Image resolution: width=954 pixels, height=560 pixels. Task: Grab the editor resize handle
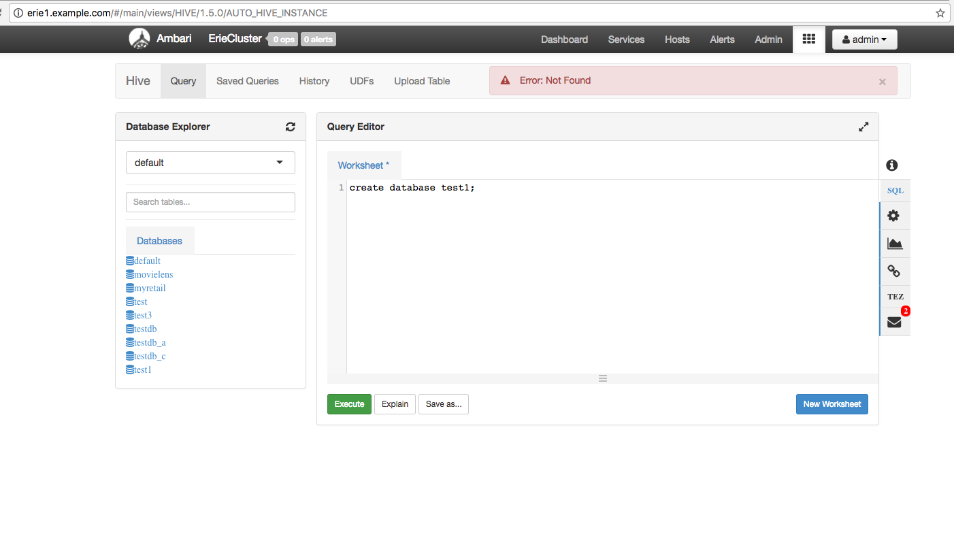point(603,378)
